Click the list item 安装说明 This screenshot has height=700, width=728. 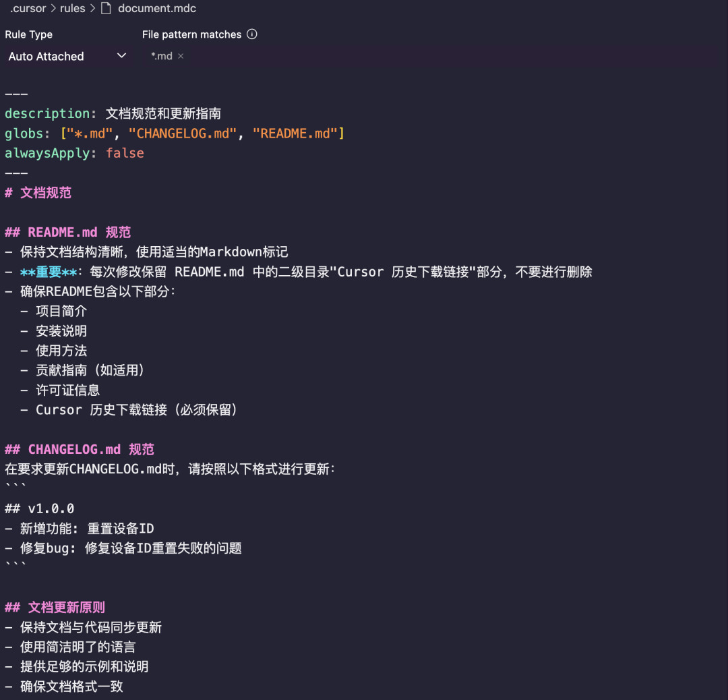[x=54, y=331]
